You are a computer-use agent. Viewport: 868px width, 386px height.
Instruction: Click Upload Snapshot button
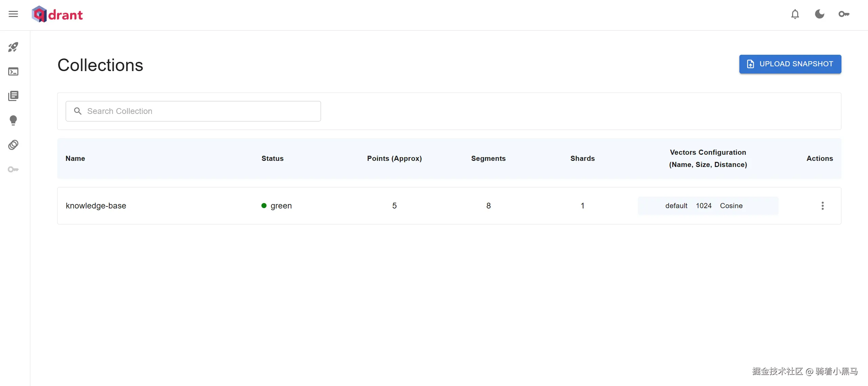coord(790,64)
